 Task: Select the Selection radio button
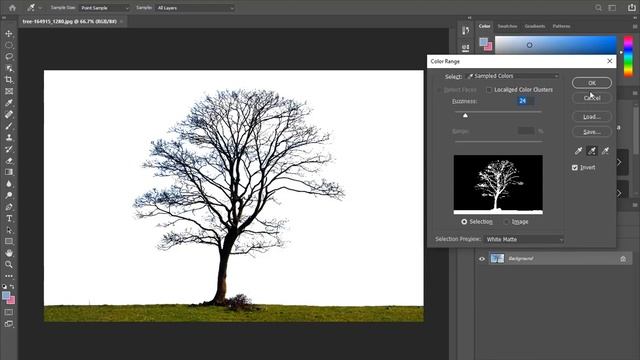pos(464,222)
